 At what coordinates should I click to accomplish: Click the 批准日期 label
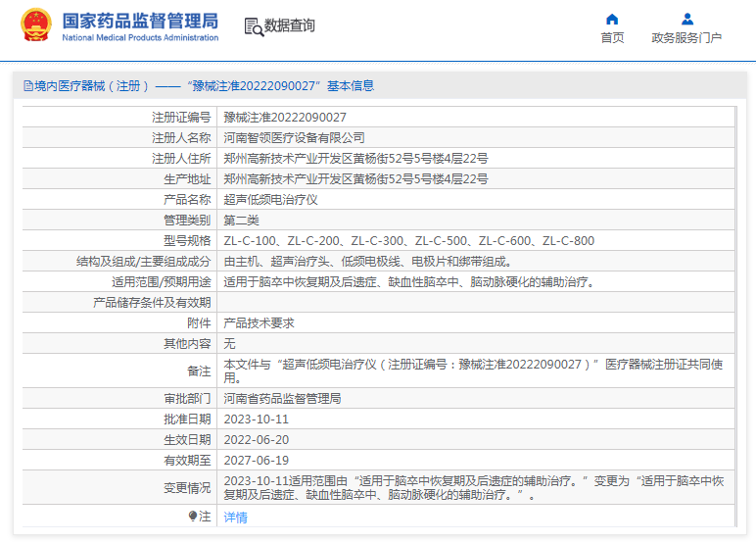(187, 420)
